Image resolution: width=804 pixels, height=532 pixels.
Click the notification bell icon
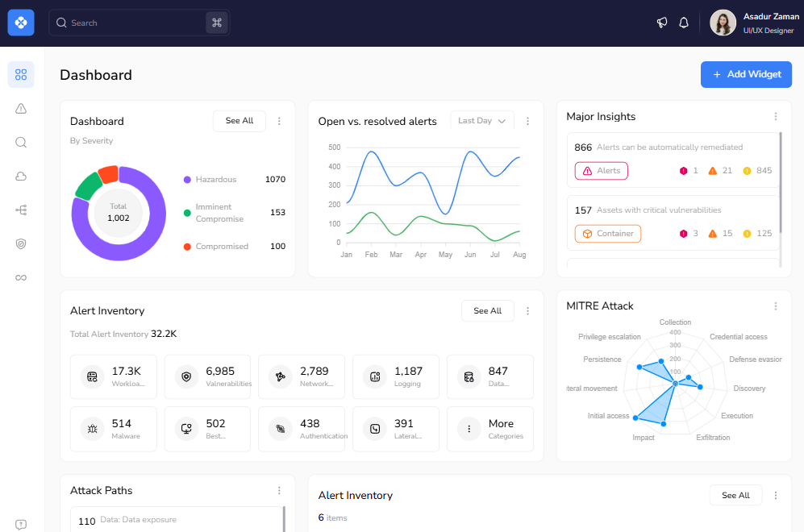tap(684, 23)
